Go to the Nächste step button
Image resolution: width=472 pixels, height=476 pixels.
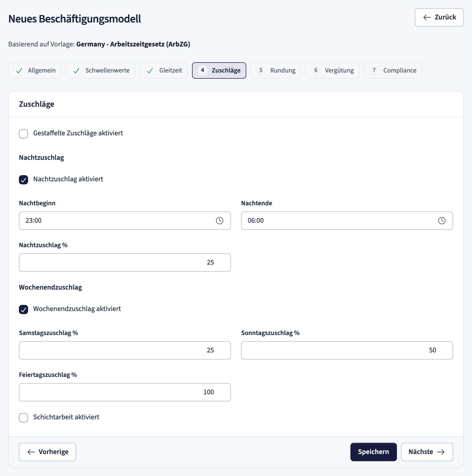(427, 452)
